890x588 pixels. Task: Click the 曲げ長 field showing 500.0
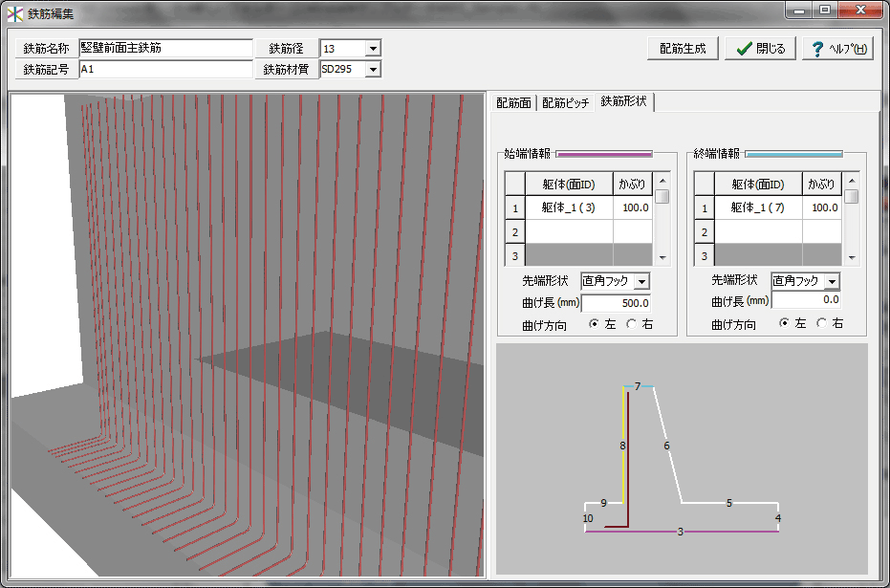pyautogui.click(x=615, y=303)
